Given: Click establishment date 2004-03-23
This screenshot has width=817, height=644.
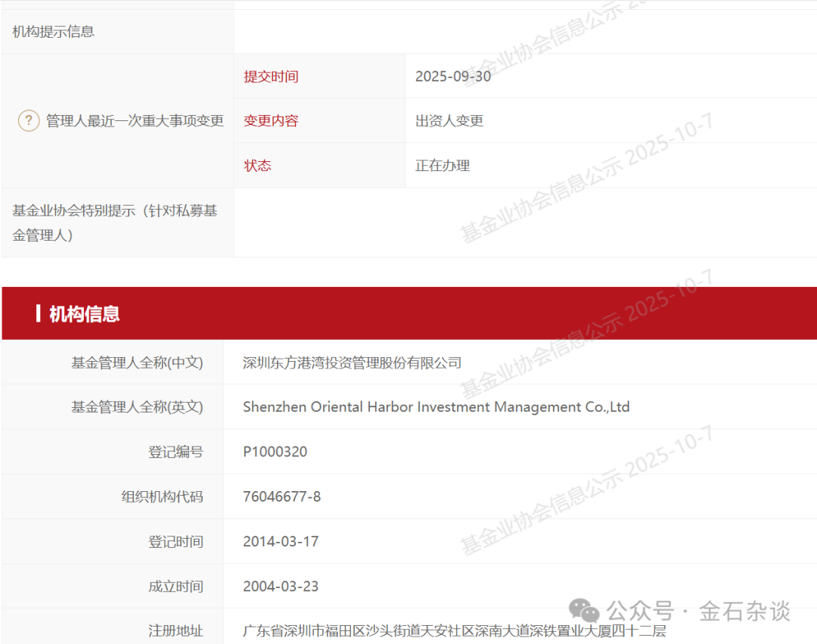Looking at the screenshot, I should (x=281, y=586).
